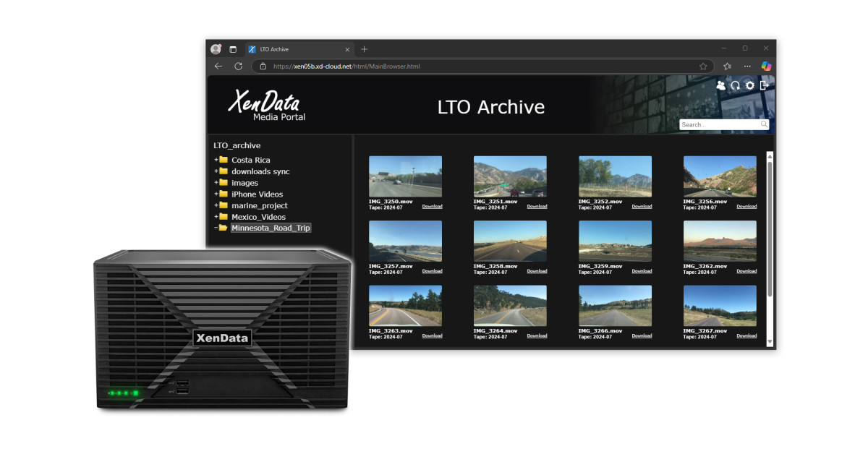This screenshot has width=868, height=454.
Task: Open the IMG_3267.mov thumbnail
Action: (x=720, y=306)
